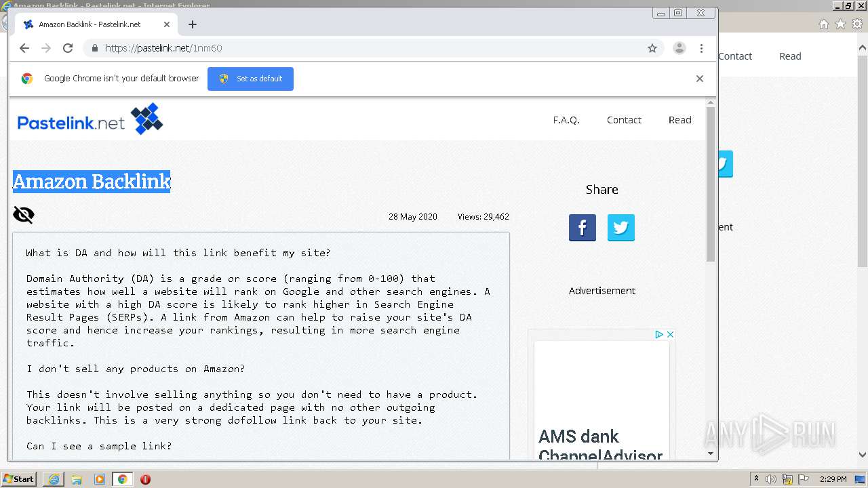
Task: Open the AdChoices info icon
Action: tap(658, 334)
